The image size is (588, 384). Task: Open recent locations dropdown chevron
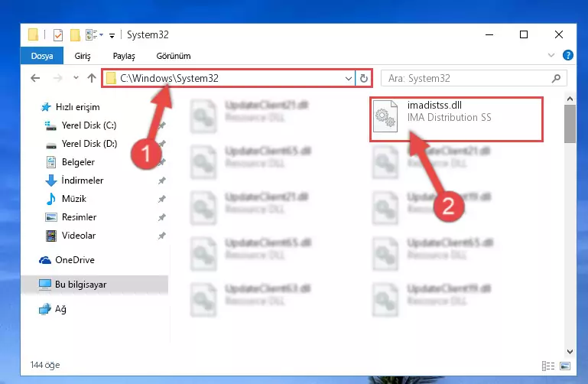(x=76, y=78)
